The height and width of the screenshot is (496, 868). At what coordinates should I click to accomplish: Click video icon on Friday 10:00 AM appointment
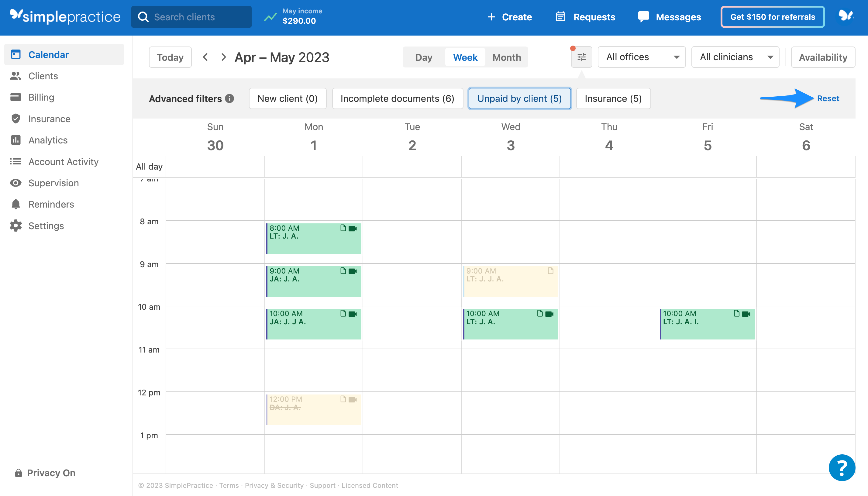pyautogui.click(x=746, y=314)
